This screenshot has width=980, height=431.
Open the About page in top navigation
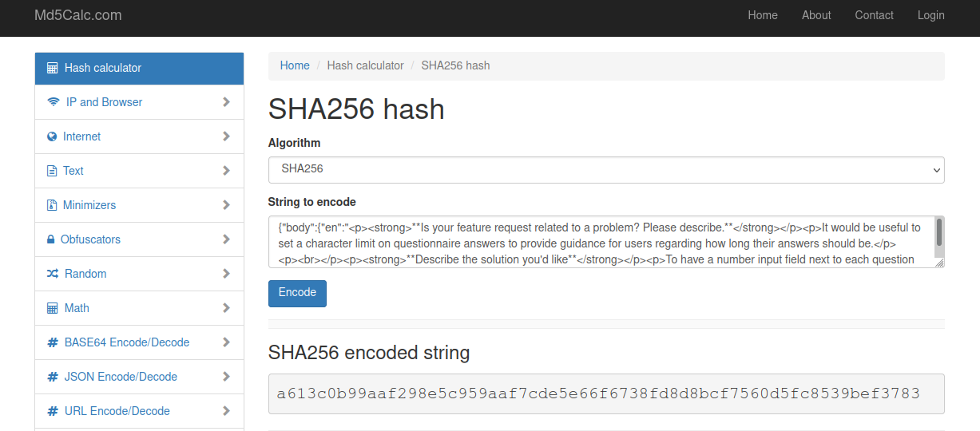(816, 15)
